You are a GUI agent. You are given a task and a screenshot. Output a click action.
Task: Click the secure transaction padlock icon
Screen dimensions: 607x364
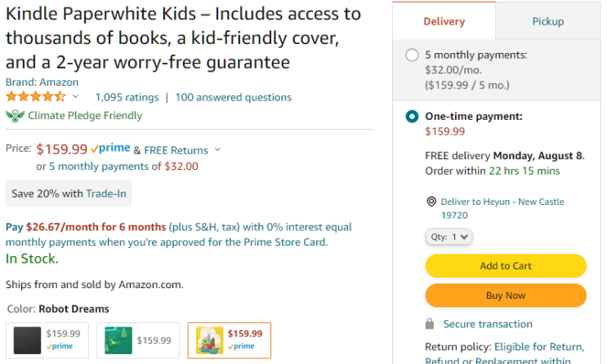click(x=430, y=324)
